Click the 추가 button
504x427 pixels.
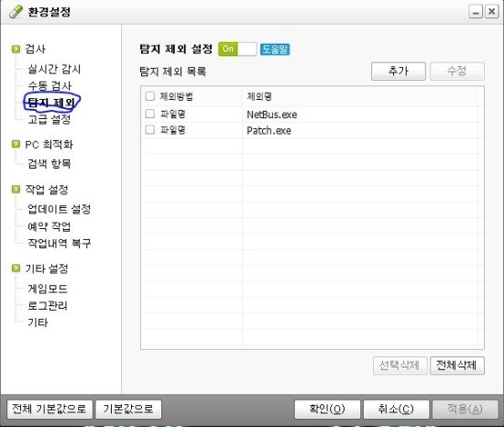pyautogui.click(x=399, y=71)
